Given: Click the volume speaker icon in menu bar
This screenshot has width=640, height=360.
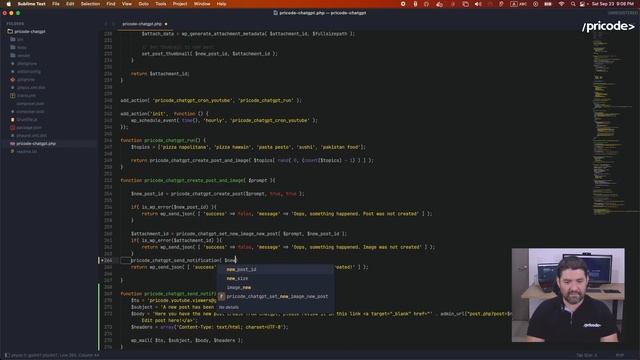Looking at the screenshot, I should pyautogui.click(x=478, y=4).
